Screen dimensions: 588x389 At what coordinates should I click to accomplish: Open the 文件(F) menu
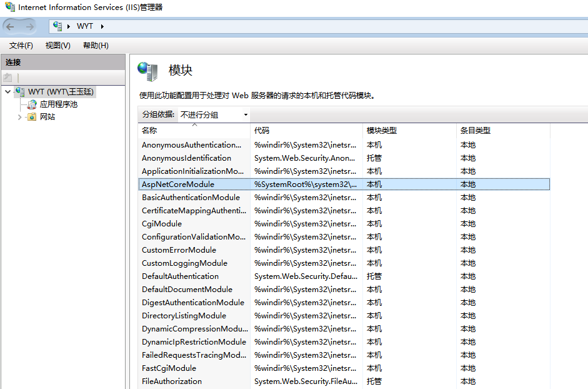[x=21, y=46]
